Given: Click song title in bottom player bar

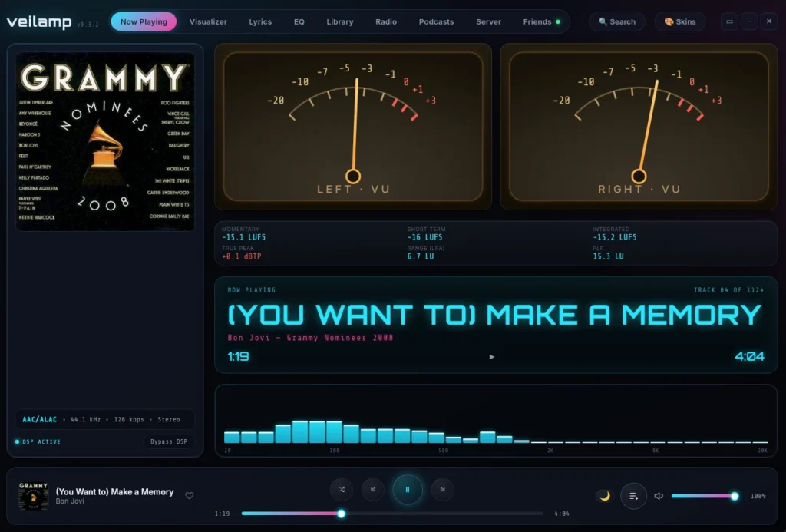Looking at the screenshot, I should point(115,492).
